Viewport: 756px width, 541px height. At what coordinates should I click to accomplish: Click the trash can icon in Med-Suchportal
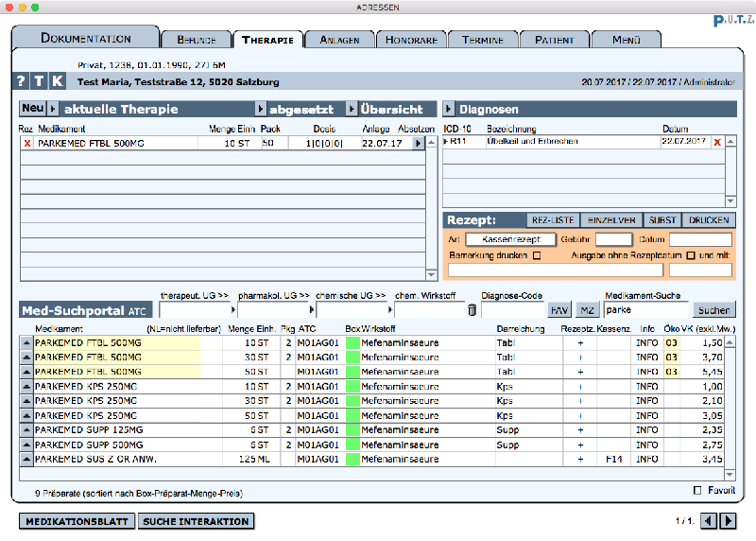(472, 310)
